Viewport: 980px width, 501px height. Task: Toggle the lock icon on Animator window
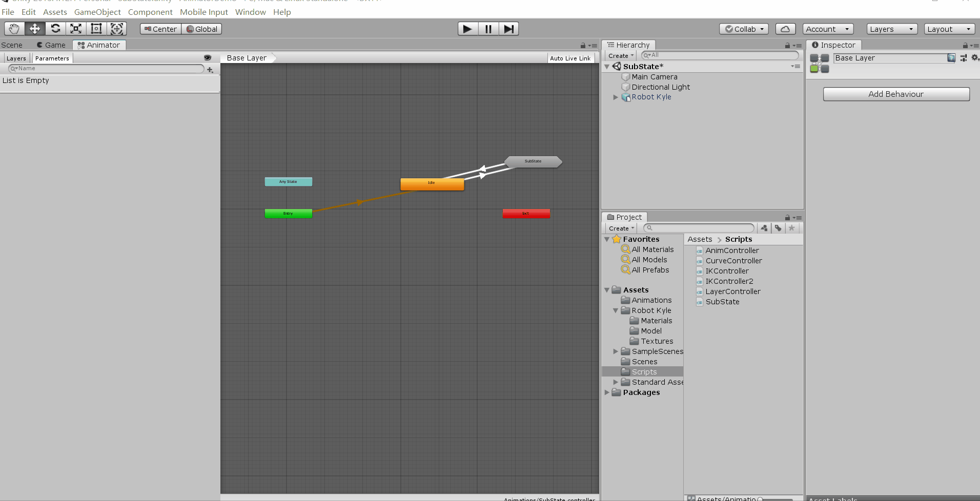click(x=583, y=46)
